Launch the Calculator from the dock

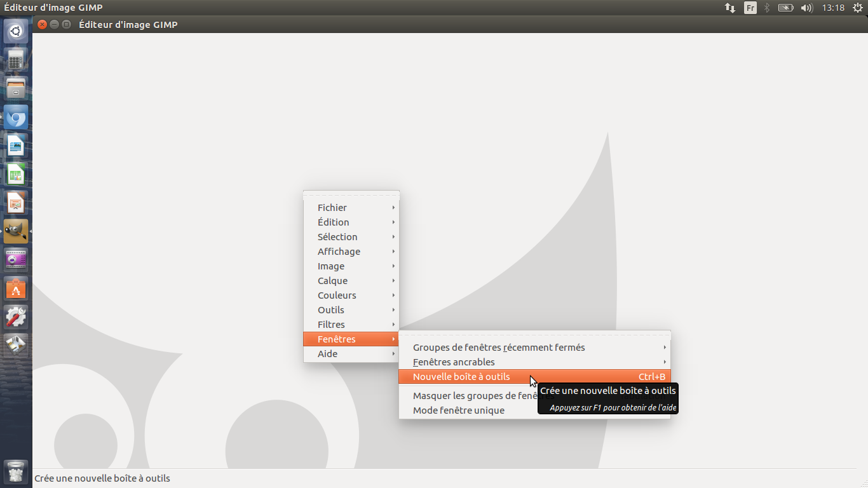coord(16,60)
